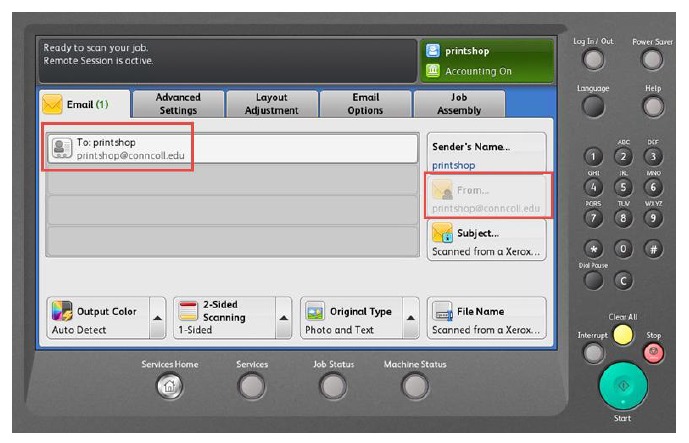The height and width of the screenshot is (443, 689).
Task: Click the recipient contact card icon
Action: point(62,148)
